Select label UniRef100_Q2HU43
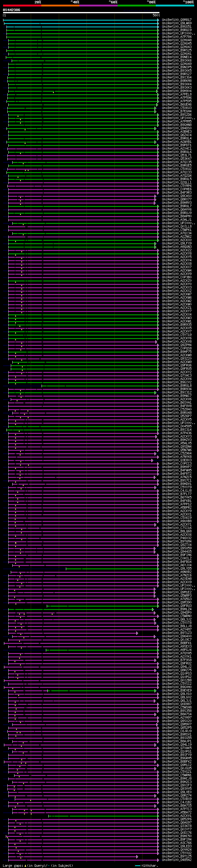 click(176, 47)
